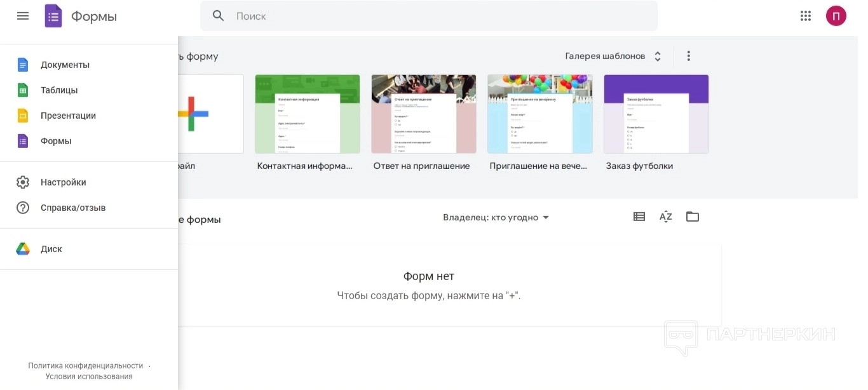Viewport: 868px width, 390px height.
Task: Click the "Заказ футболки" caption text
Action: (x=639, y=166)
